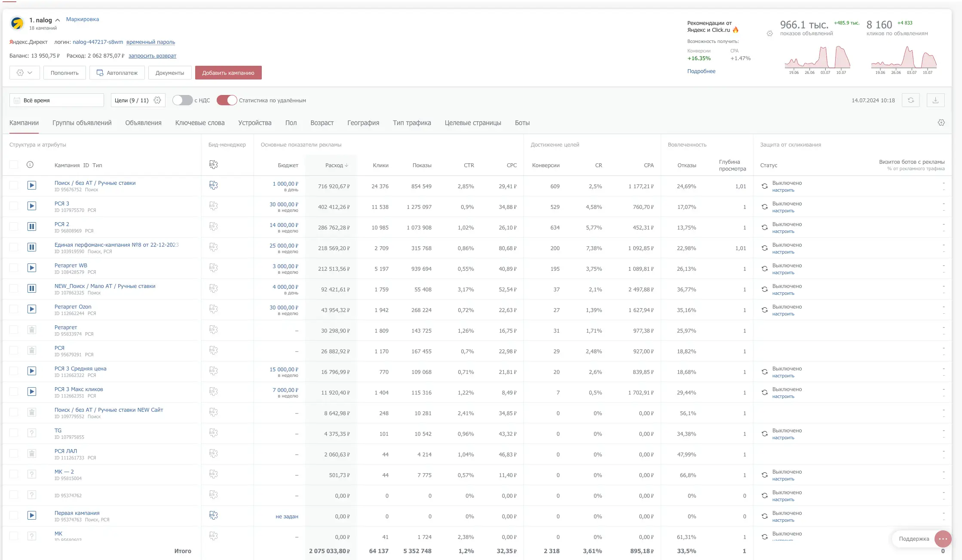Image resolution: width=962 pixels, height=560 pixels.
Task: Open bid manager icon for Поиск / без АТ row
Action: (214, 185)
